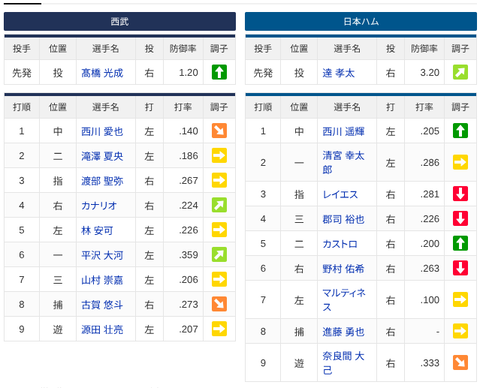The width and height of the screenshot is (480, 388).
Task: Click the green diagonal arrow for 平沢 大河
Action: point(219,255)
